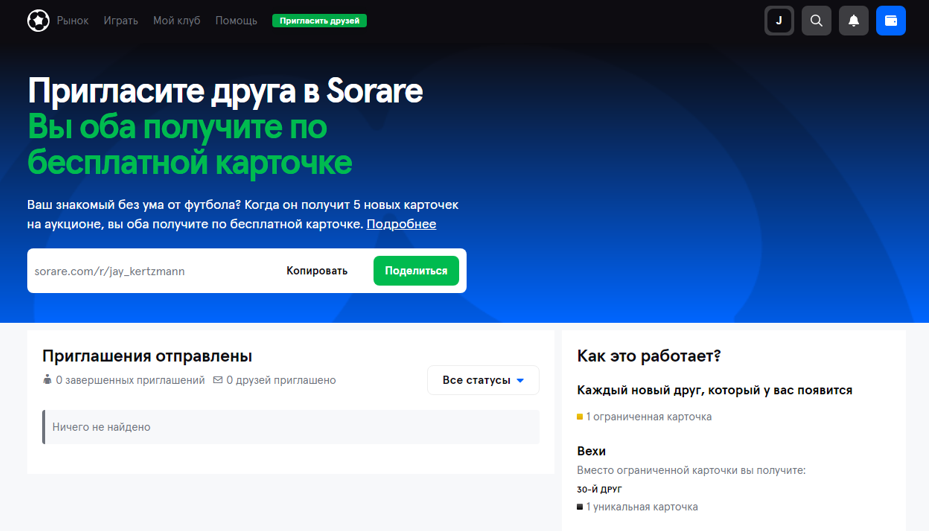Open the notifications bell icon

(854, 21)
